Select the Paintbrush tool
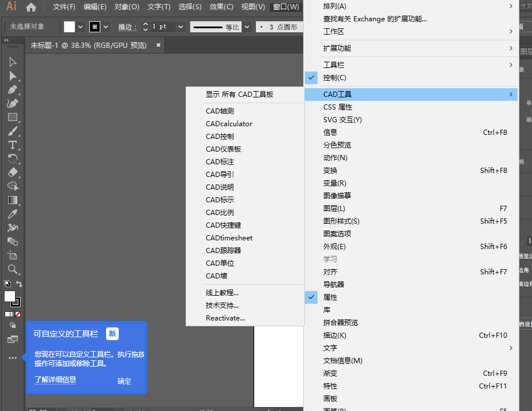Image resolution: width=532 pixels, height=411 pixels. coord(13,131)
